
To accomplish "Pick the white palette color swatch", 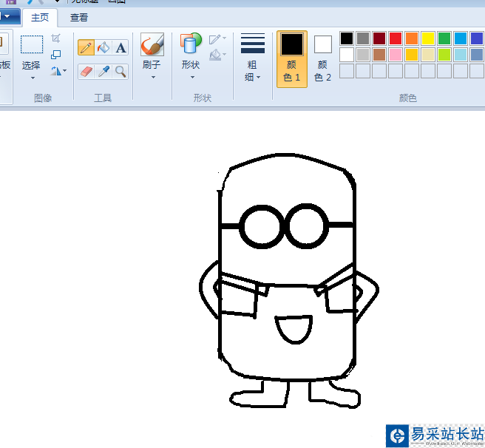I will 347,55.
